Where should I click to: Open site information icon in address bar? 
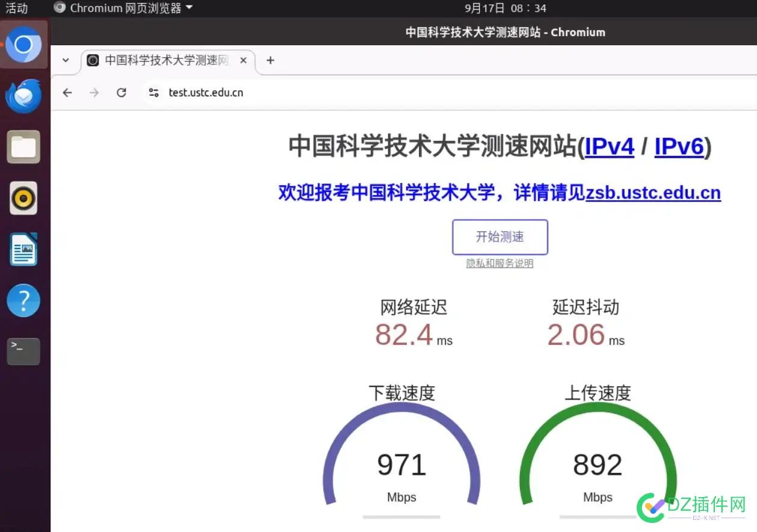[x=153, y=93]
